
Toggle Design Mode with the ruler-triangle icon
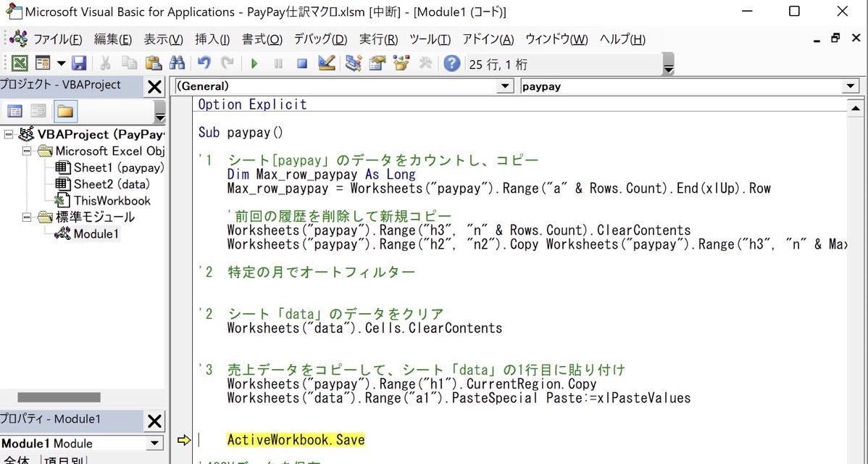(327, 63)
